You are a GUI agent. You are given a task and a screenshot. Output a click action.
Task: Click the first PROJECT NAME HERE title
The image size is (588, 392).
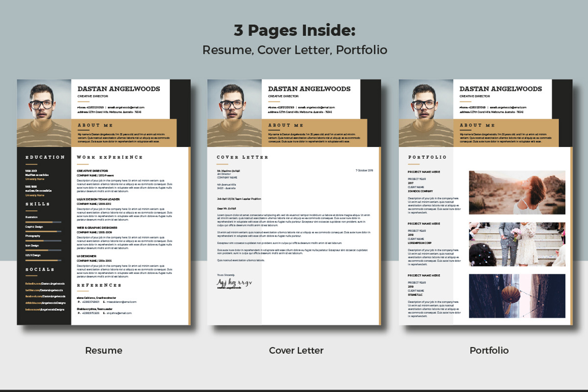[424, 172]
